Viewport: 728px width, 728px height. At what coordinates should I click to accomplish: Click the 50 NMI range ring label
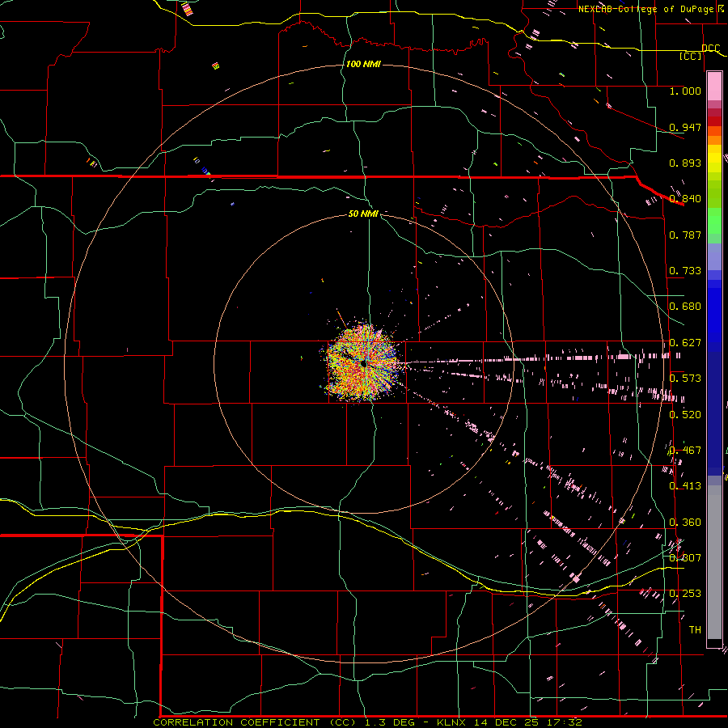click(363, 214)
